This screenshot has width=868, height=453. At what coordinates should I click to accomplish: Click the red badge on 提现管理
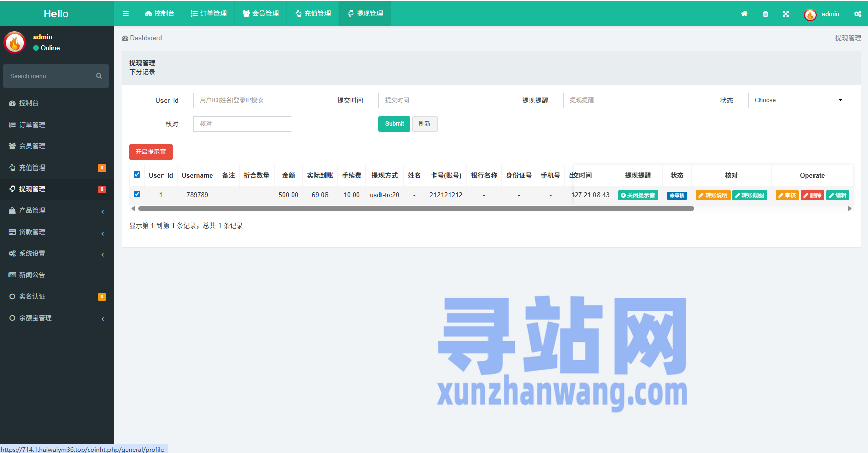coord(102,189)
